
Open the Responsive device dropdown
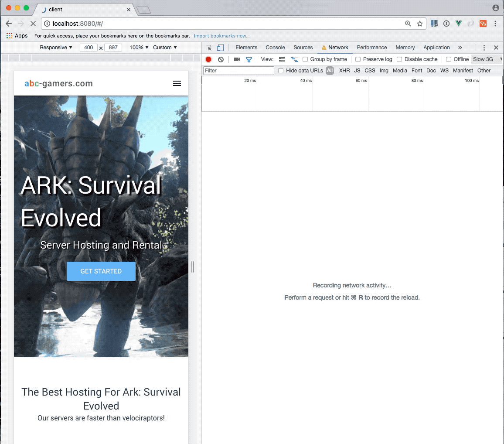[56, 47]
